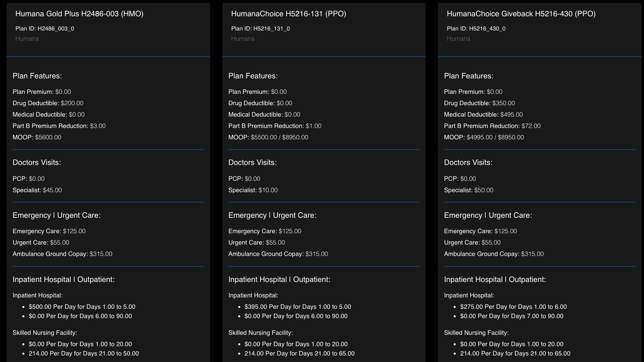The width and height of the screenshot is (644, 362).
Task: Click Ambulance Ground Copay in H5216-131 PPO card
Action: tap(278, 254)
